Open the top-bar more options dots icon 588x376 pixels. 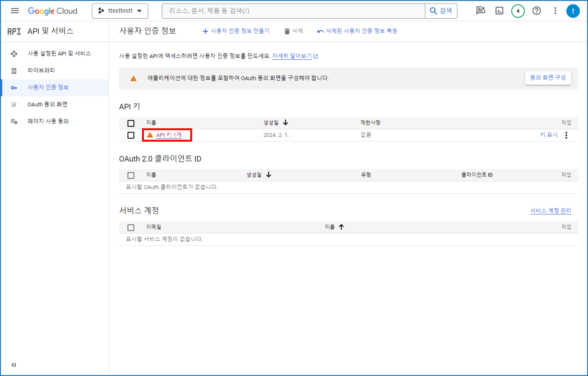(x=555, y=11)
